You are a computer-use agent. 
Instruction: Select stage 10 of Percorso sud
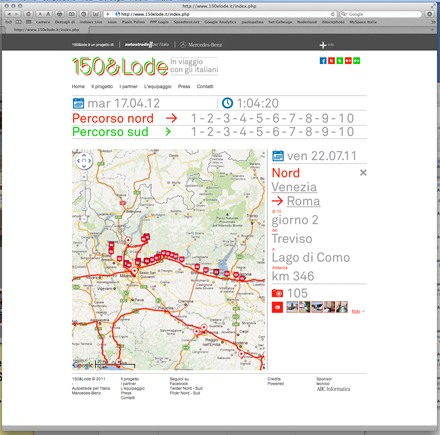click(x=346, y=132)
